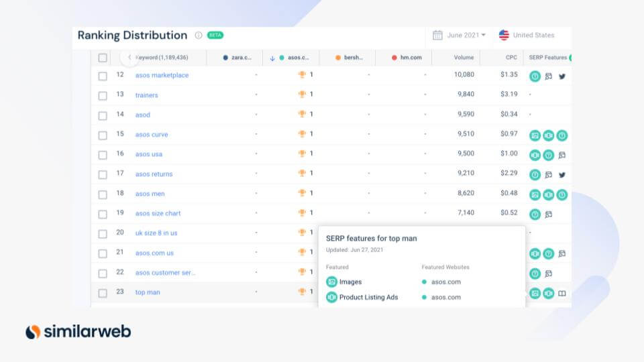This screenshot has height=362, width=644.
Task: Open the asos.com us keyword link
Action: pos(154,253)
